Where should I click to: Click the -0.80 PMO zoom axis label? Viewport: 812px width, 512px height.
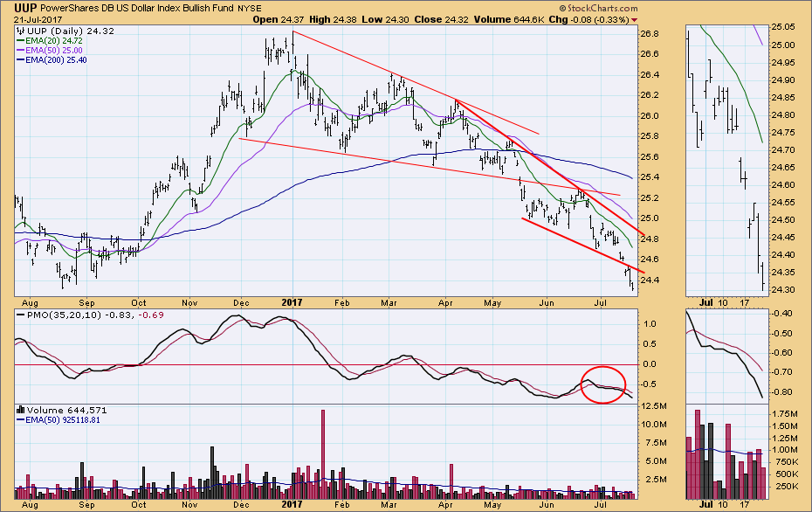coord(781,391)
